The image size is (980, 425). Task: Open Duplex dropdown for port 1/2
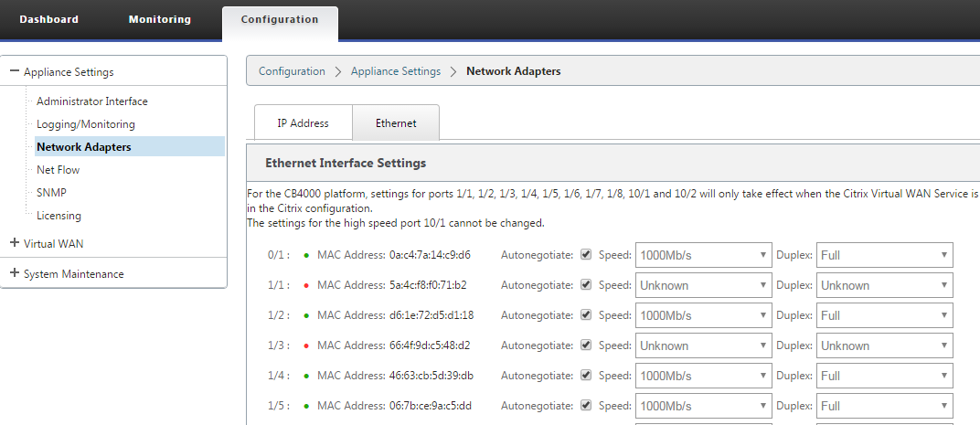click(884, 315)
